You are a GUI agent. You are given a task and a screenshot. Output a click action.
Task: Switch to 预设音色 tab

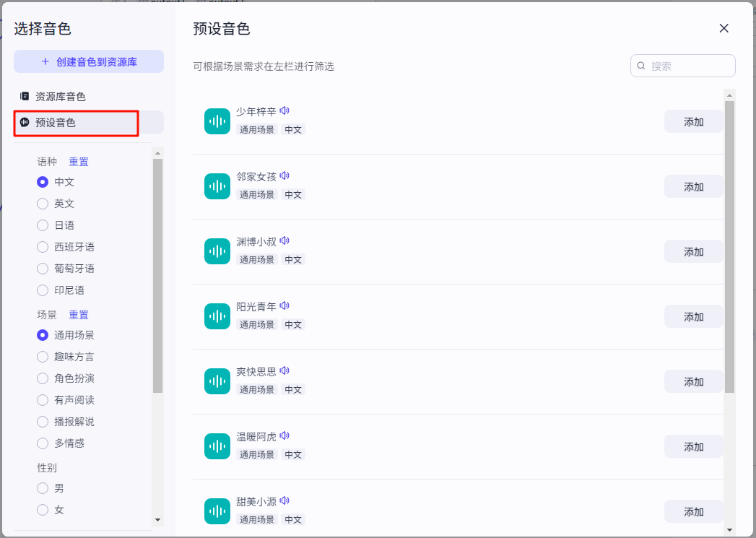(56, 123)
